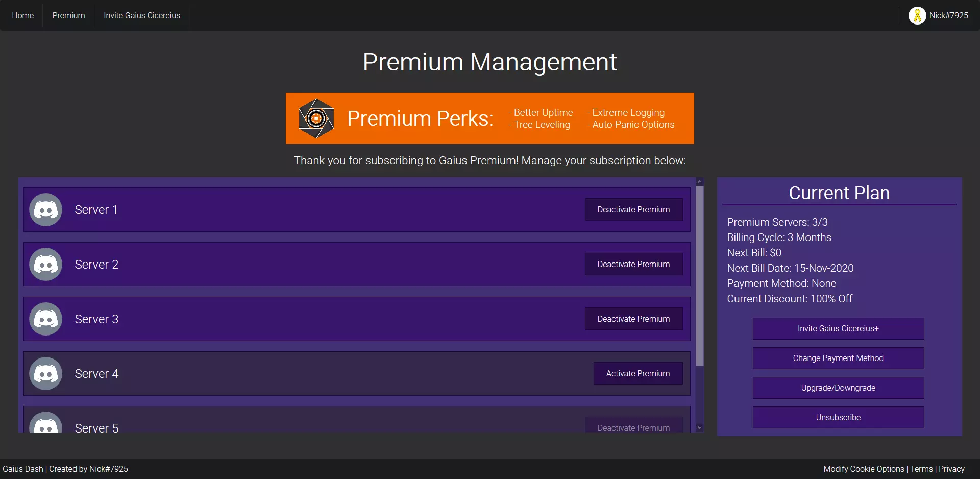Click the Unsubscribe button
The image size is (980, 479).
[838, 418]
